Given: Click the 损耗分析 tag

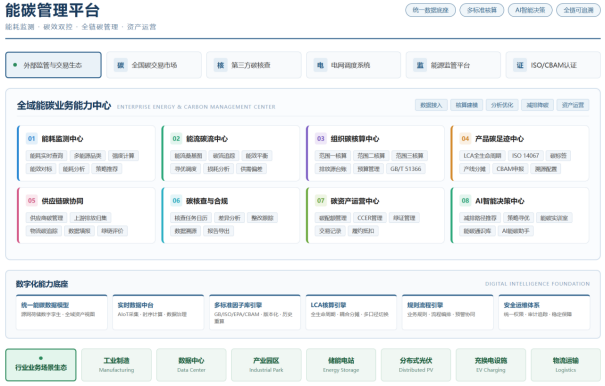Looking at the screenshot, I should [218, 169].
